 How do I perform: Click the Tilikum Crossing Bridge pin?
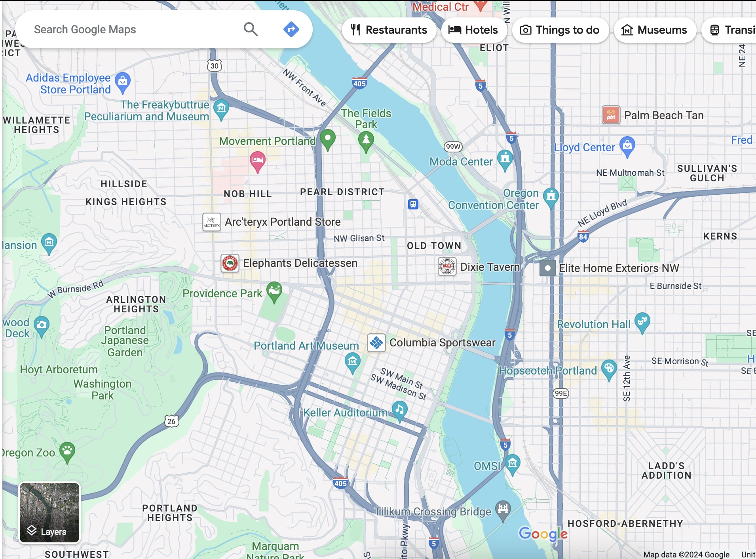pos(503,511)
